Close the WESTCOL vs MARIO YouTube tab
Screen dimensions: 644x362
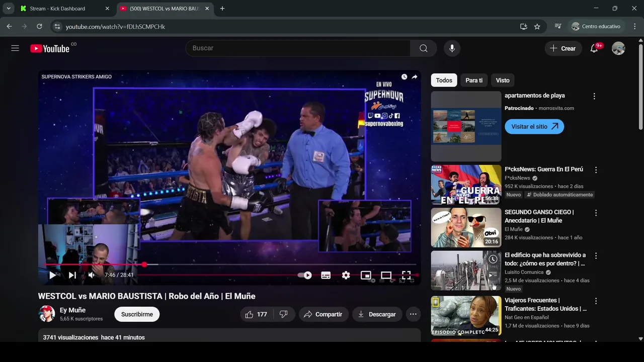pyautogui.click(x=207, y=9)
